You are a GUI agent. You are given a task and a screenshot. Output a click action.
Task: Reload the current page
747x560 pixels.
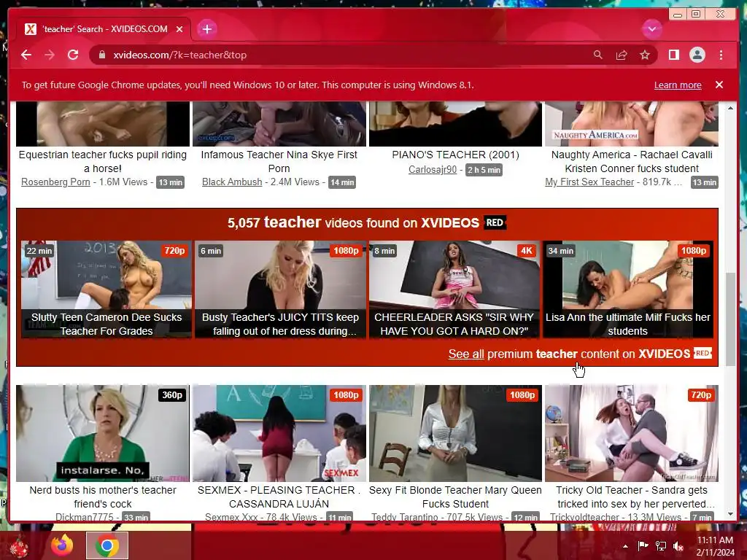coord(73,55)
